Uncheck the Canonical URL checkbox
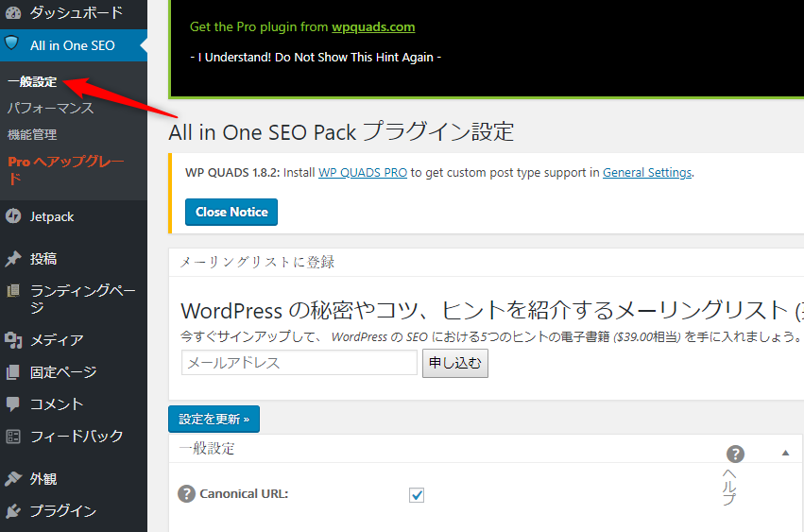Screen dimensions: 804x532 point(417,495)
